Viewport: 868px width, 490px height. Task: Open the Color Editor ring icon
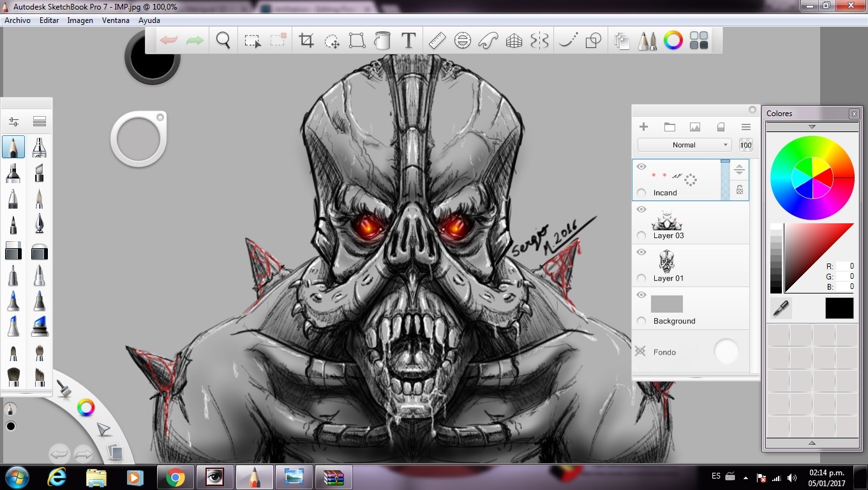[673, 41]
